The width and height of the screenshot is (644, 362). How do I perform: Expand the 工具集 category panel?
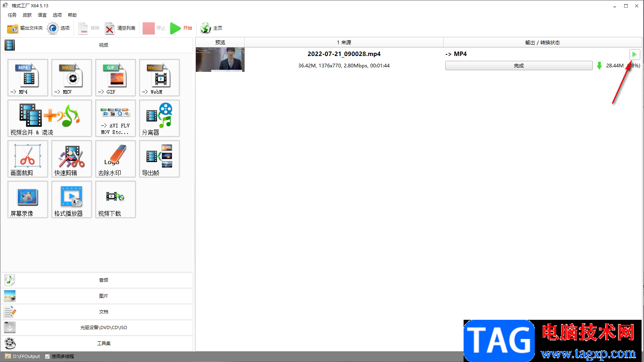tap(98, 343)
